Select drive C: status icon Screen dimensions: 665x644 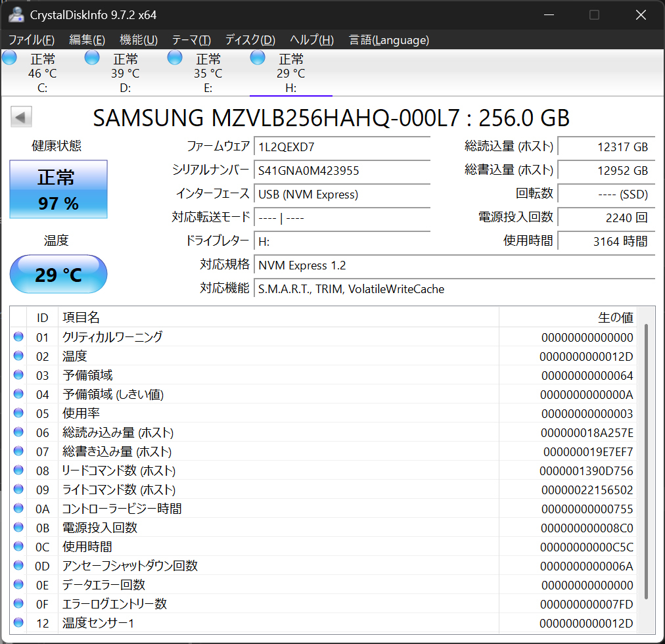(x=10, y=58)
